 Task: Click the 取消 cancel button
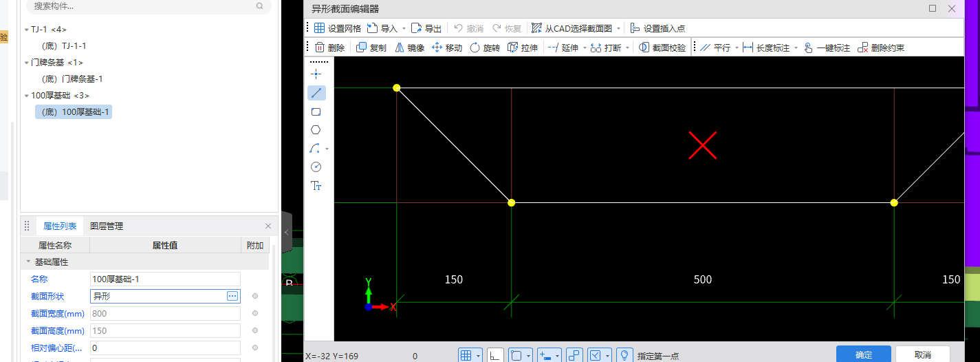pos(923,354)
